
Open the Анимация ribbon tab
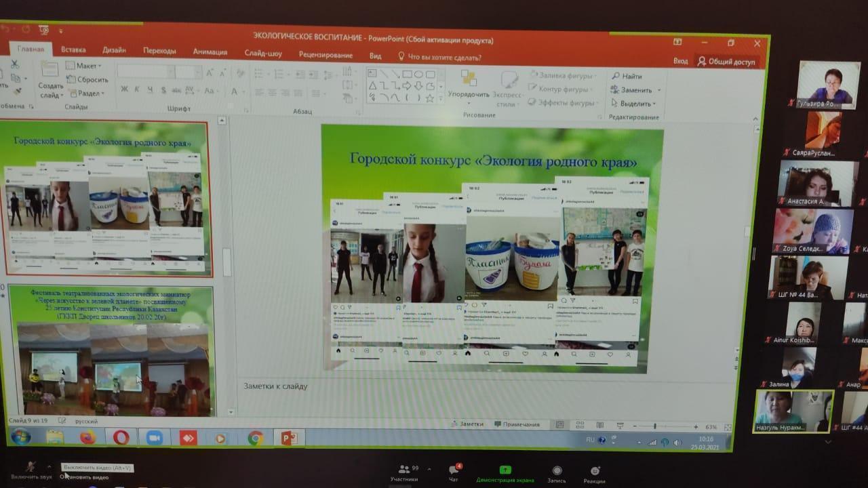(x=210, y=51)
